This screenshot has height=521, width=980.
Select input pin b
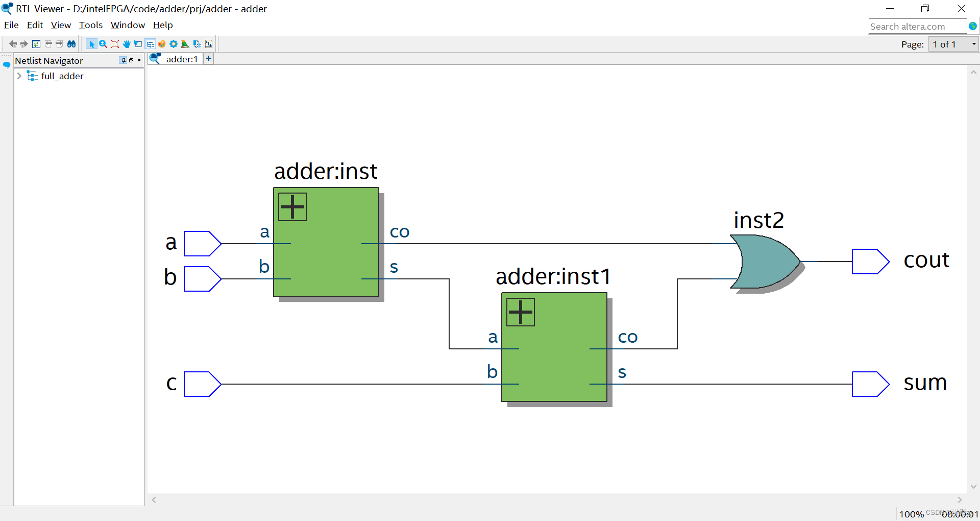tap(203, 279)
